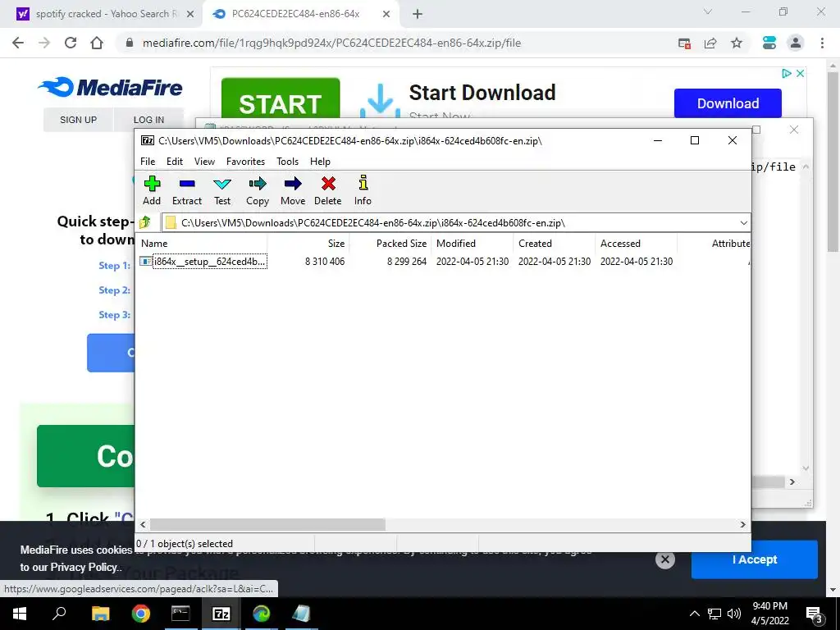Click the Chrome extension icon beside the star

pyautogui.click(x=769, y=43)
